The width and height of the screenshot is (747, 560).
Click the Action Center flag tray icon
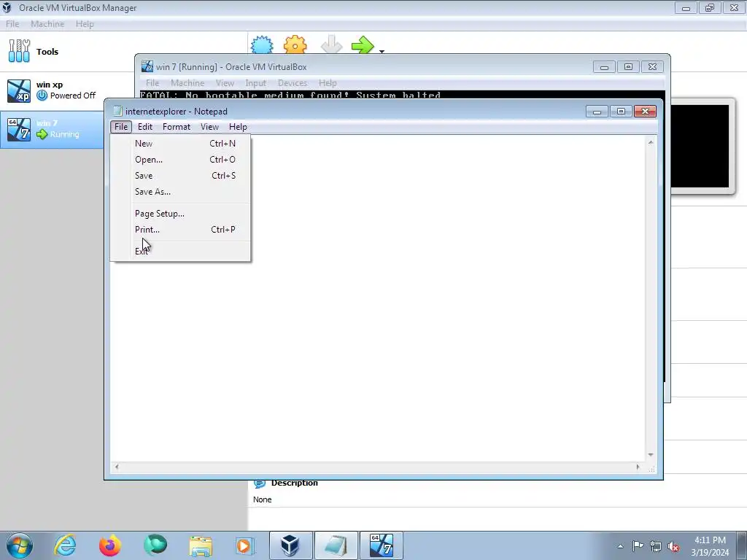pyautogui.click(x=638, y=545)
